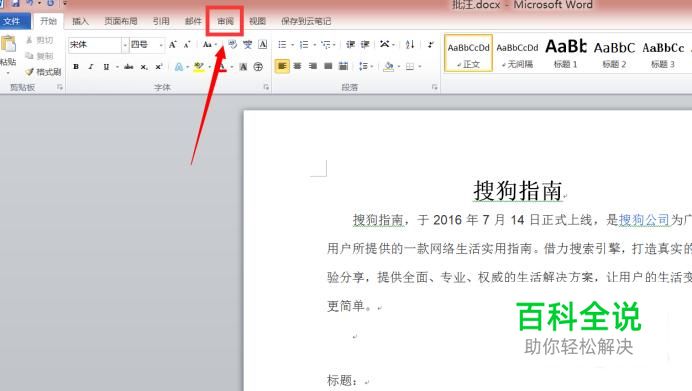
Task: Select the Format Painter (格式刷)
Action: [x=43, y=71]
